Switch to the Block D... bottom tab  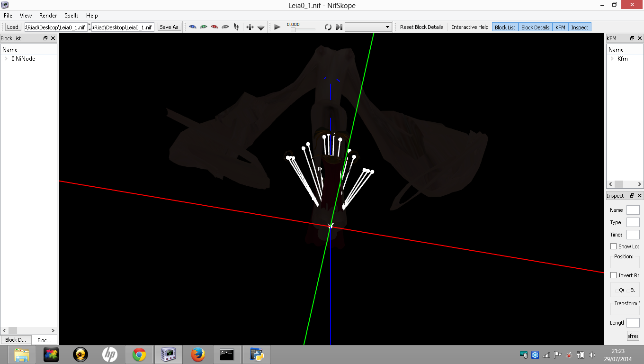pyautogui.click(x=16, y=340)
